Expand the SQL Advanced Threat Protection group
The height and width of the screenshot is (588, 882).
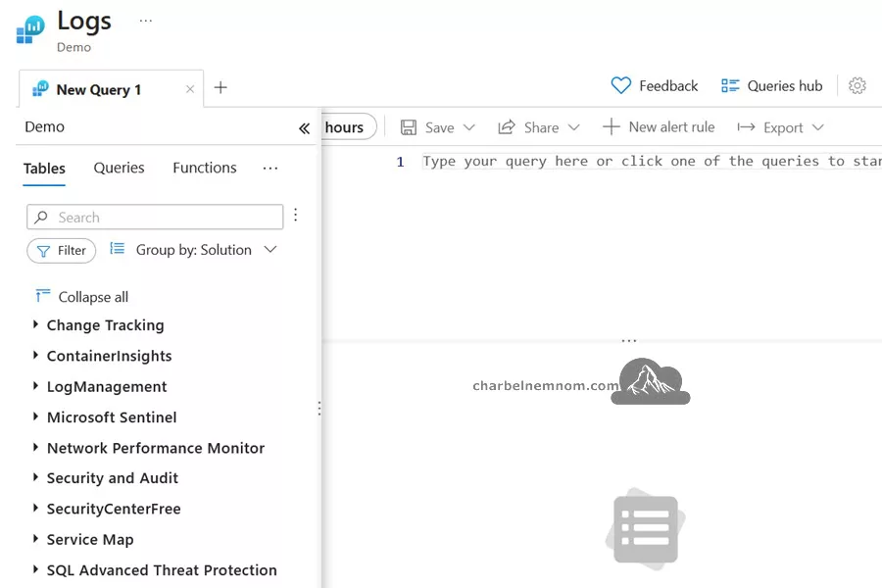[x=35, y=569]
